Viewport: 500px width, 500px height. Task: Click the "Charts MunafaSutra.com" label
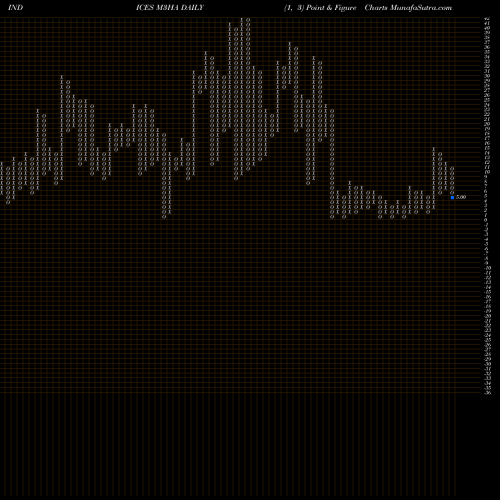[x=408, y=8]
